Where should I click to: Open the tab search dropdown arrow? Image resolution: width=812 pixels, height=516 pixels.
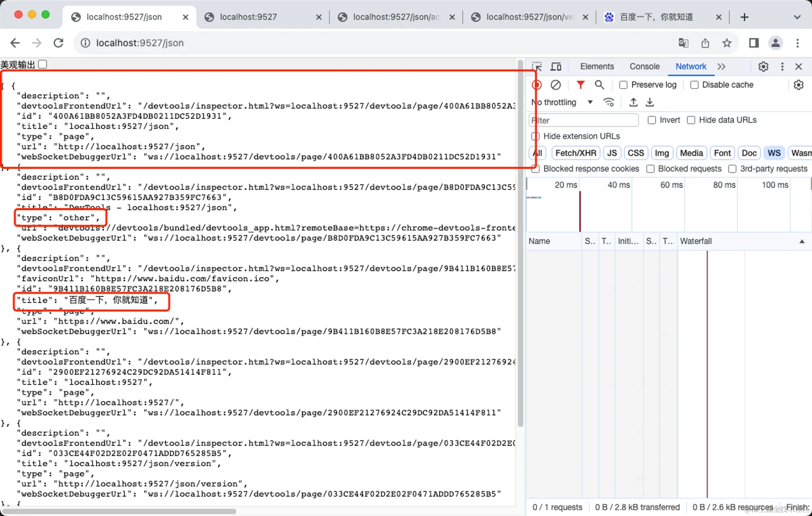(797, 17)
